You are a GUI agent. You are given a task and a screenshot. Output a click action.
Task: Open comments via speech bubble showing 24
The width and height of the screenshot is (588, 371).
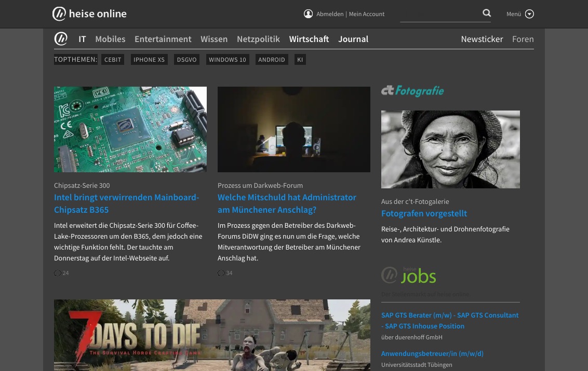tap(58, 273)
